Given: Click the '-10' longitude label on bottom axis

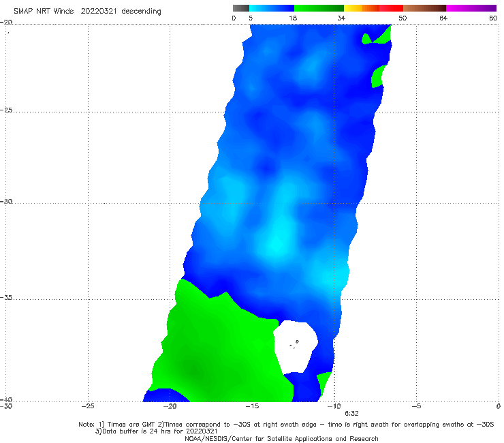Looking at the screenshot, I should 334,406.
